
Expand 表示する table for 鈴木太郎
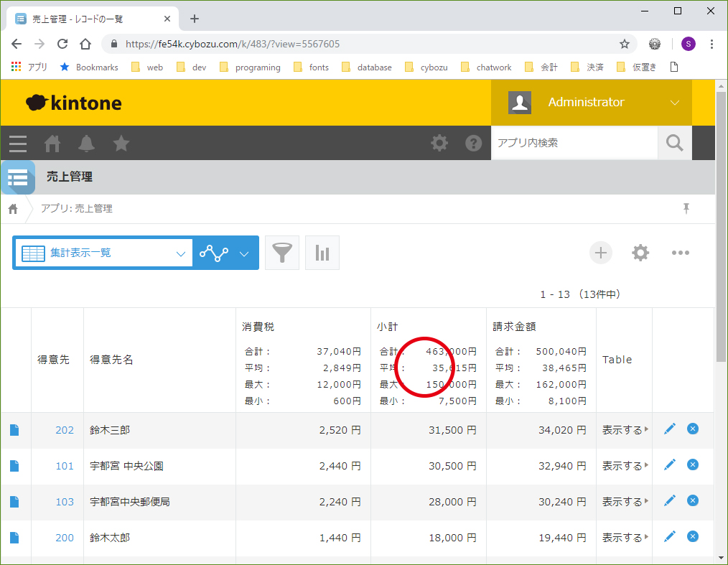coord(625,538)
